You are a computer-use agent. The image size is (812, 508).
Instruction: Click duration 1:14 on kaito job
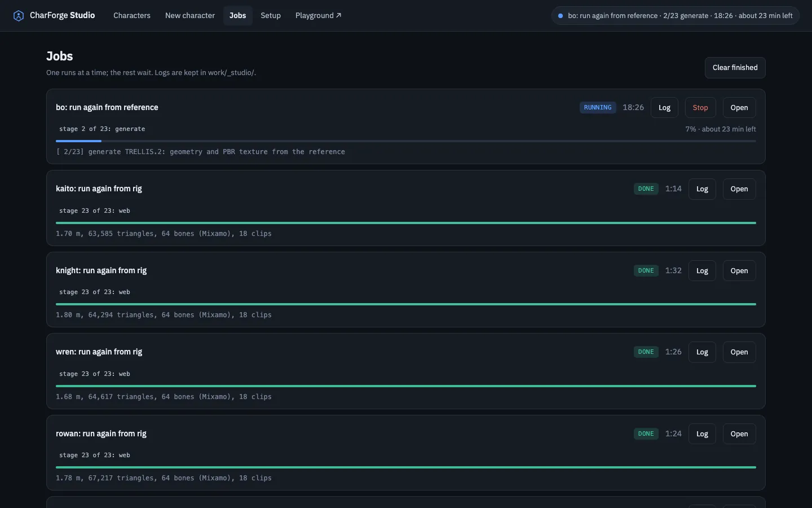pos(673,189)
